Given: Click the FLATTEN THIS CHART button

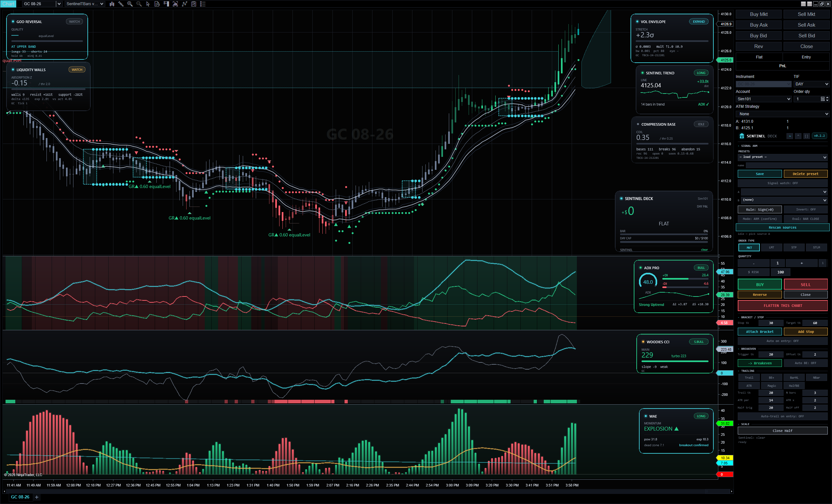Looking at the screenshot, I should point(782,306).
